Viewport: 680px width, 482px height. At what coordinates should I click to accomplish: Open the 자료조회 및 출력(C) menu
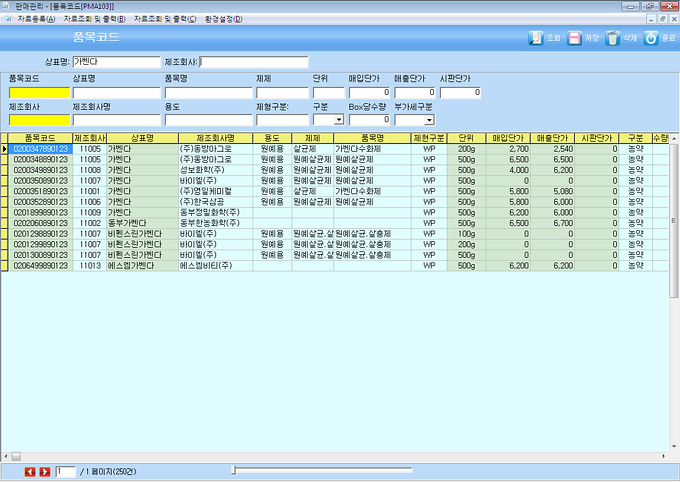(165, 19)
